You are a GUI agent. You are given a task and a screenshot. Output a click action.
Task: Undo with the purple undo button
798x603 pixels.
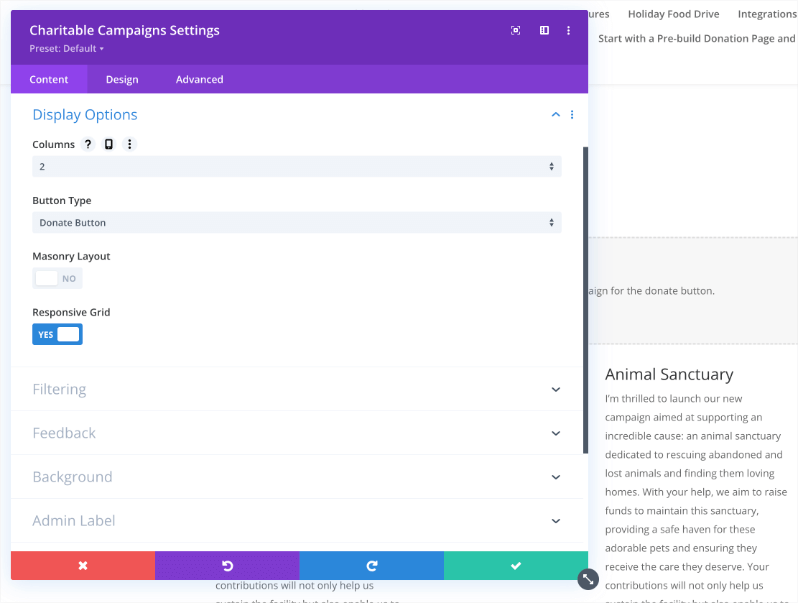point(227,565)
